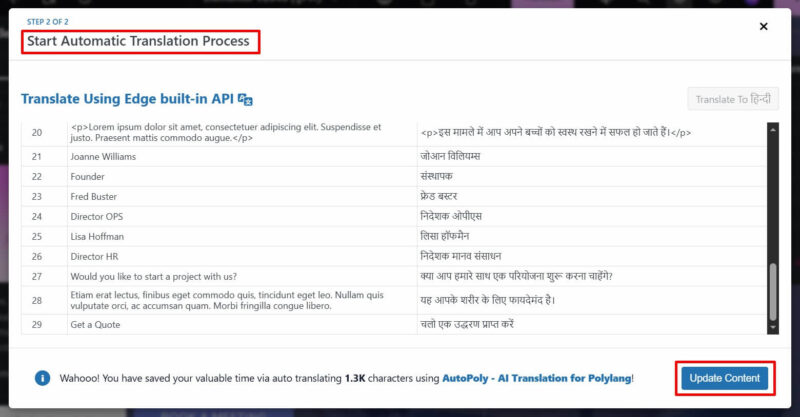
Task: Click the '1.3K' characters count
Action: tap(355, 378)
